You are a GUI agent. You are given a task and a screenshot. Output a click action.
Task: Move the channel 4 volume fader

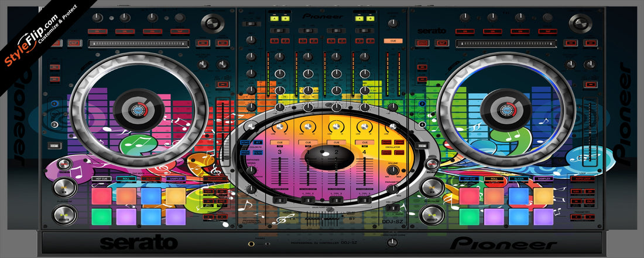tap(364, 171)
